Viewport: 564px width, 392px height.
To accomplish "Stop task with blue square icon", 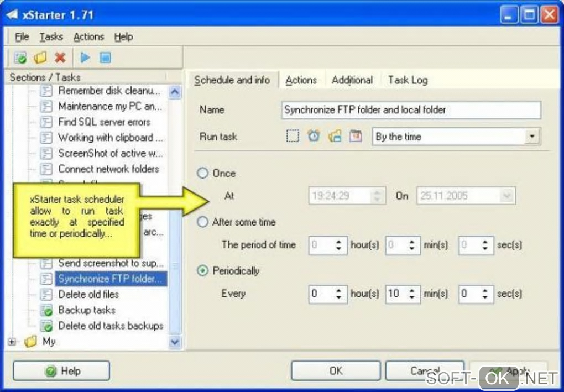I will (106, 58).
